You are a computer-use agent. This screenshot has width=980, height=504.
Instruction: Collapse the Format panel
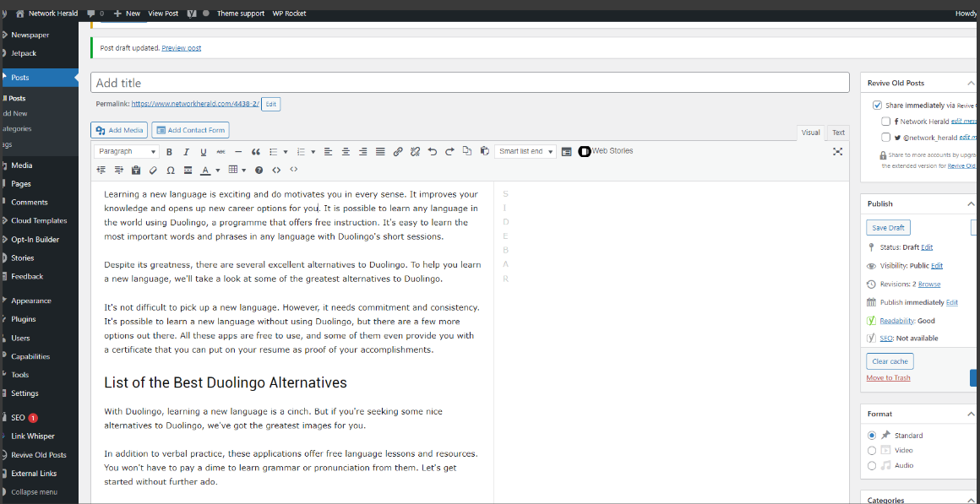coord(970,414)
